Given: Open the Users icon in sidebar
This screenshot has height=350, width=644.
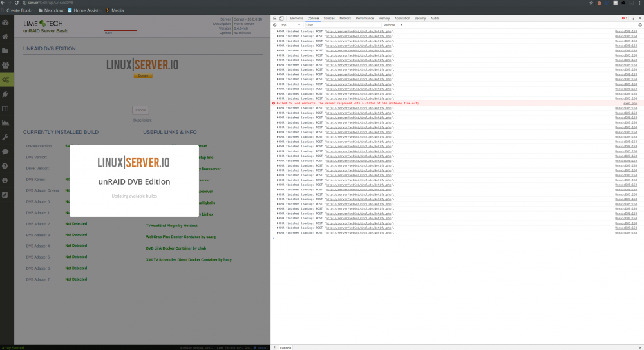Looking at the screenshot, I should (5, 65).
